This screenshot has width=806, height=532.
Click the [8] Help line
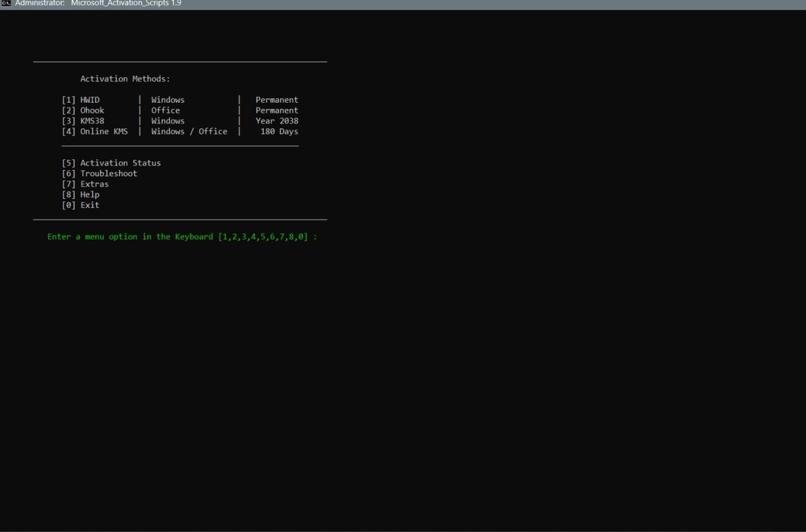(81, 195)
